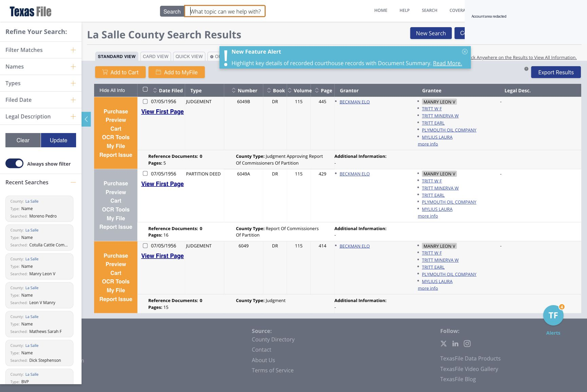Image resolution: width=587 pixels, height=392 pixels.
Task: Expand the Names filter section
Action: point(73,67)
